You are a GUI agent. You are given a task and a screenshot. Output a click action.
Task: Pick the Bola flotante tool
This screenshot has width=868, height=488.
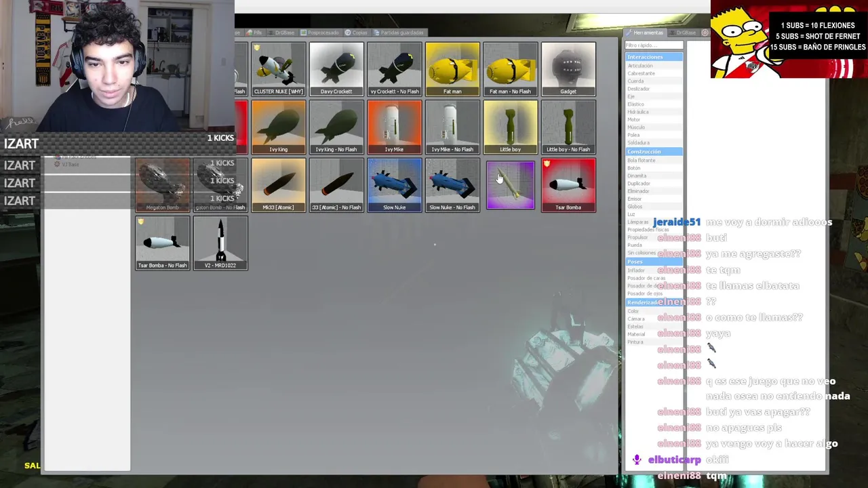tap(642, 161)
